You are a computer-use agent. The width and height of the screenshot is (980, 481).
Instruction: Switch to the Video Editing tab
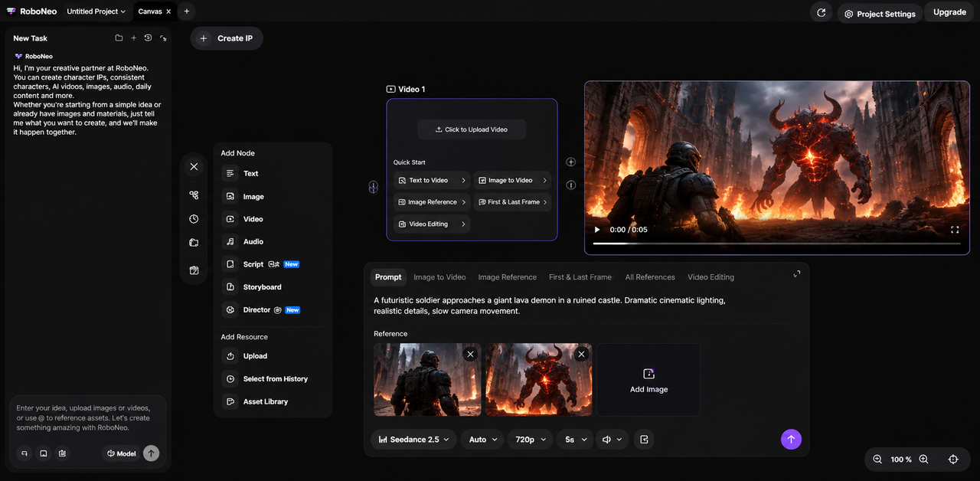(710, 277)
